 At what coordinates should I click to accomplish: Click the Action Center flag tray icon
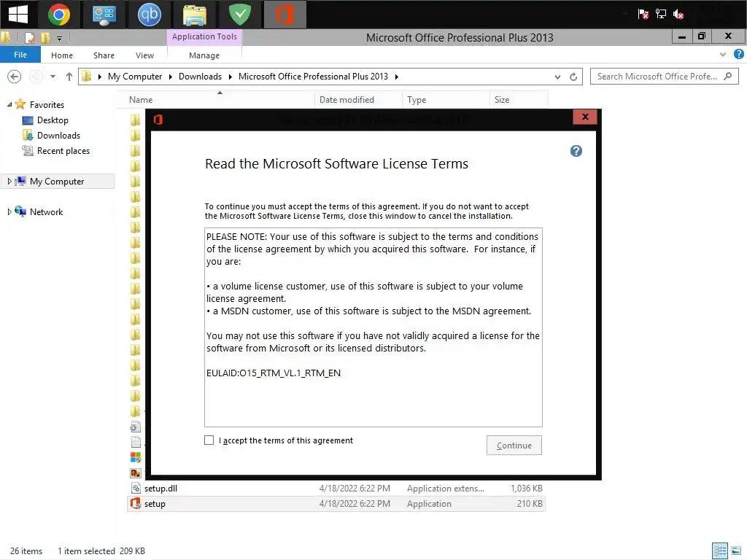click(x=643, y=15)
